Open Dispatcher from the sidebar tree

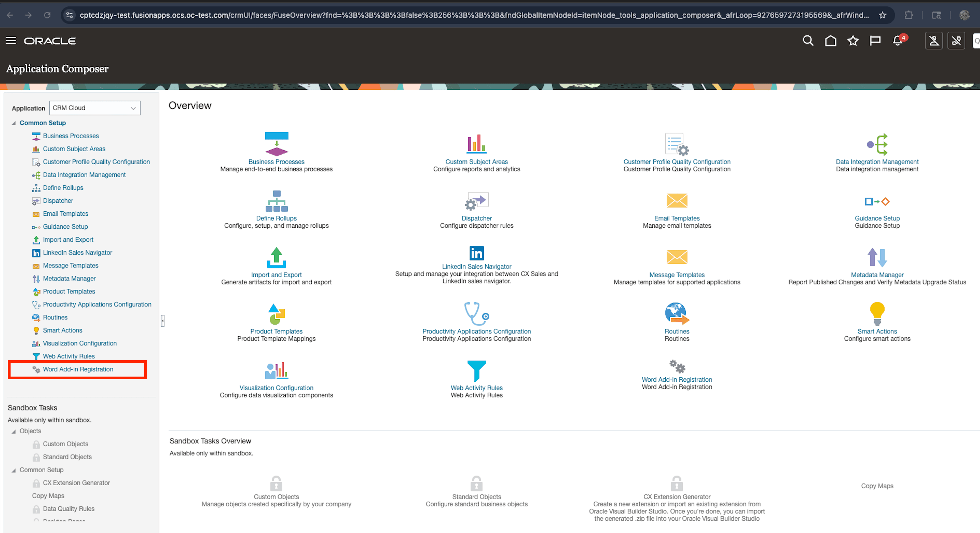click(58, 200)
